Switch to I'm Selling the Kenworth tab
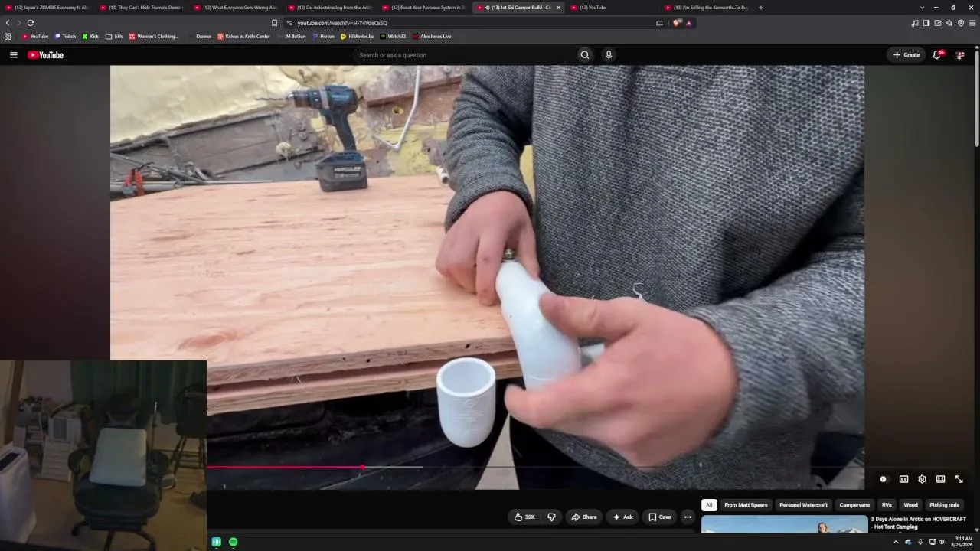This screenshot has height=551, width=980. (707, 8)
